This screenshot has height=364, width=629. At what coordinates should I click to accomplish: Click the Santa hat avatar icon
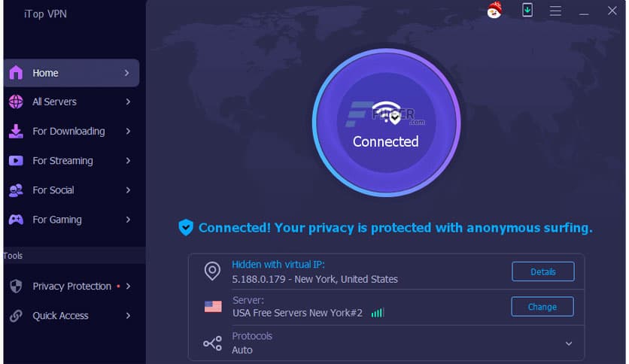pos(494,11)
